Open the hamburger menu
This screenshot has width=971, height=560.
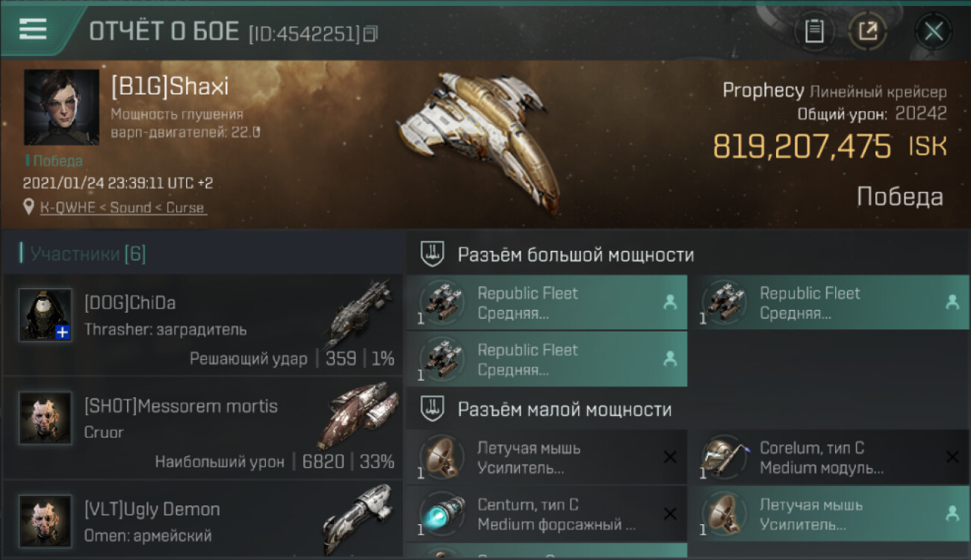pyautogui.click(x=33, y=29)
